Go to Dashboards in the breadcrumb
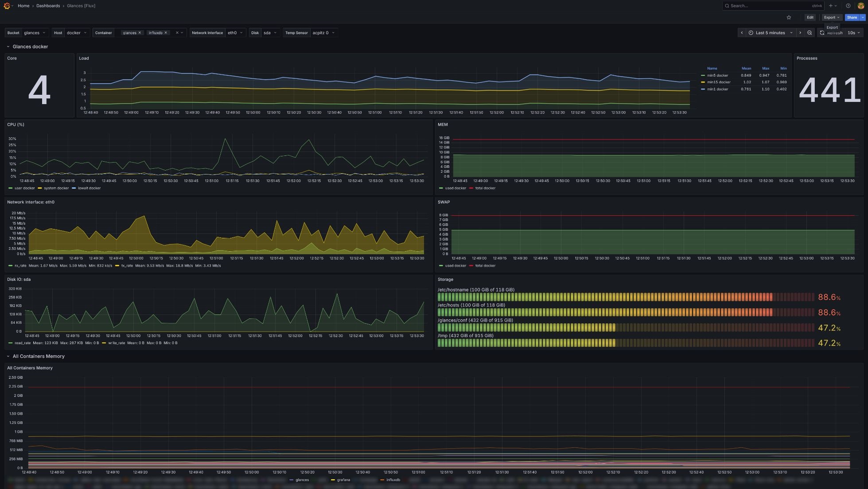The image size is (868, 489). pyautogui.click(x=48, y=6)
